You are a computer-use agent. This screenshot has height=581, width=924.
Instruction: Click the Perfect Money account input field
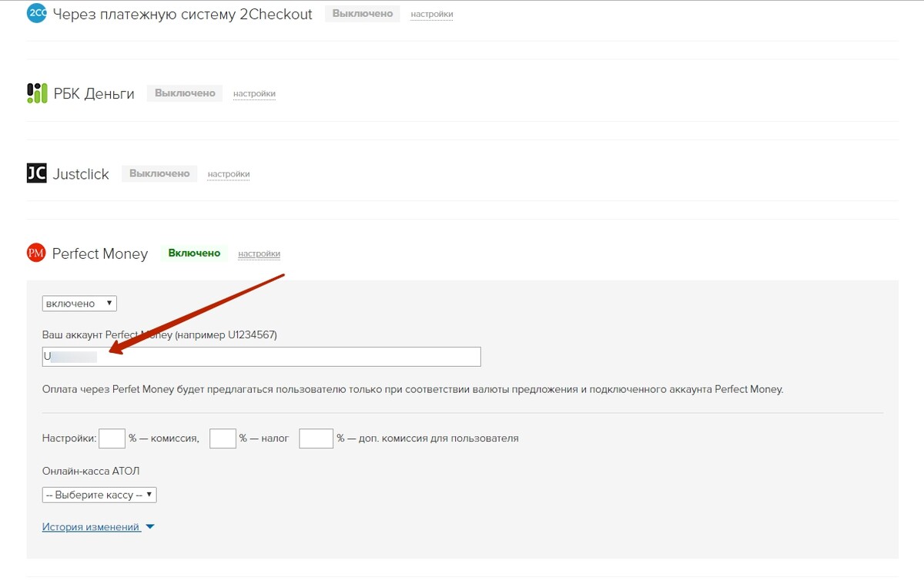tap(262, 357)
